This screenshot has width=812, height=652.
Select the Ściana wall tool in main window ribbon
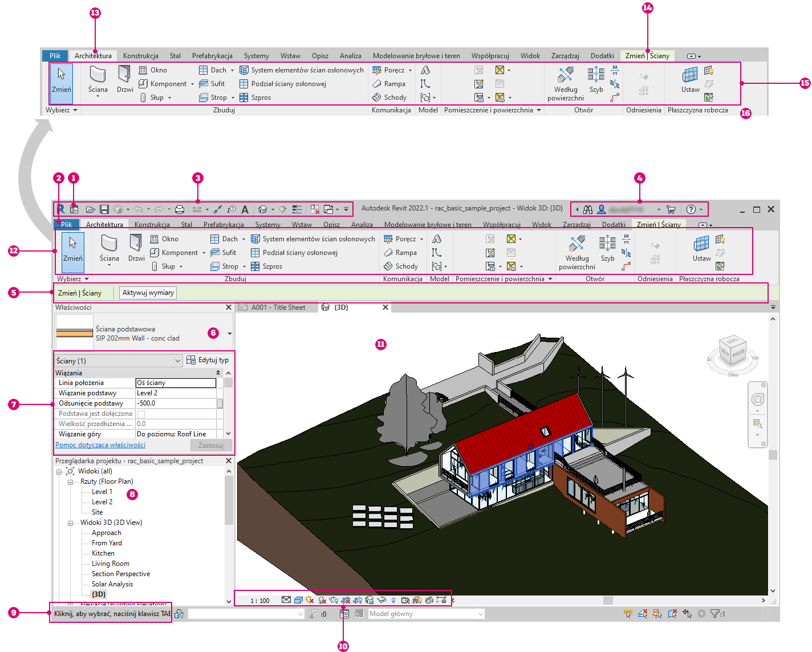(109, 249)
